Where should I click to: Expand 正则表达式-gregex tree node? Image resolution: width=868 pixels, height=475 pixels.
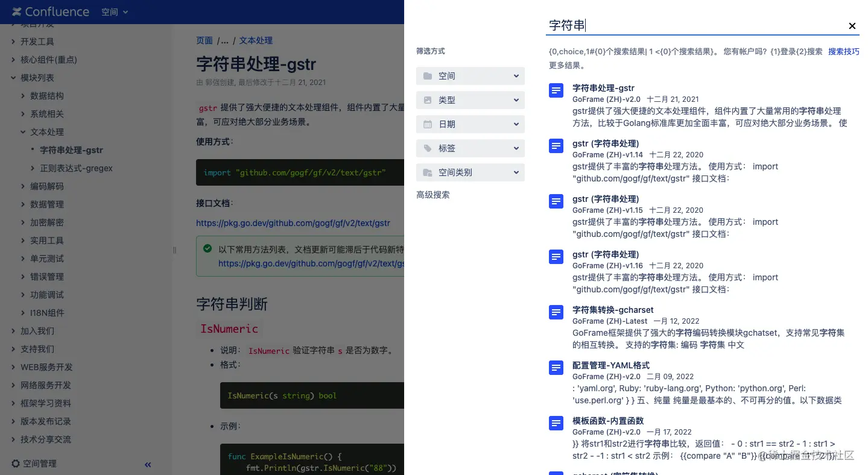33,168
